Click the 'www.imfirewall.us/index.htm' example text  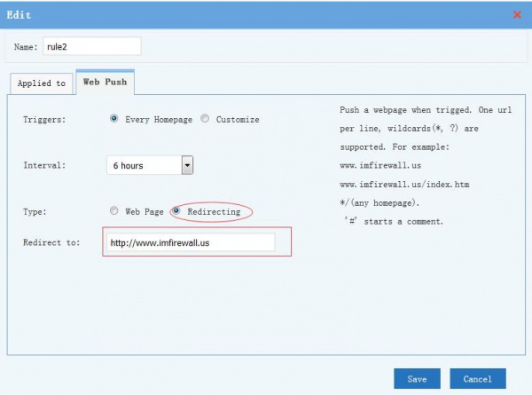coord(404,185)
